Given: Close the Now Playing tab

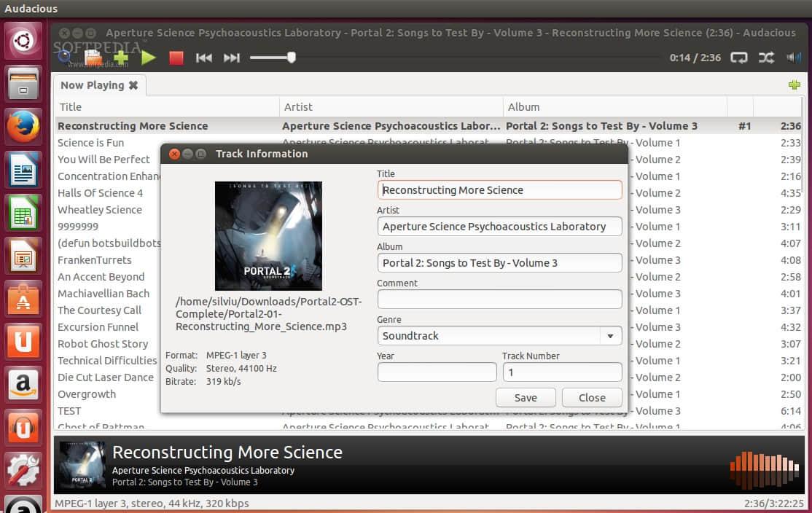Looking at the screenshot, I should [x=133, y=85].
